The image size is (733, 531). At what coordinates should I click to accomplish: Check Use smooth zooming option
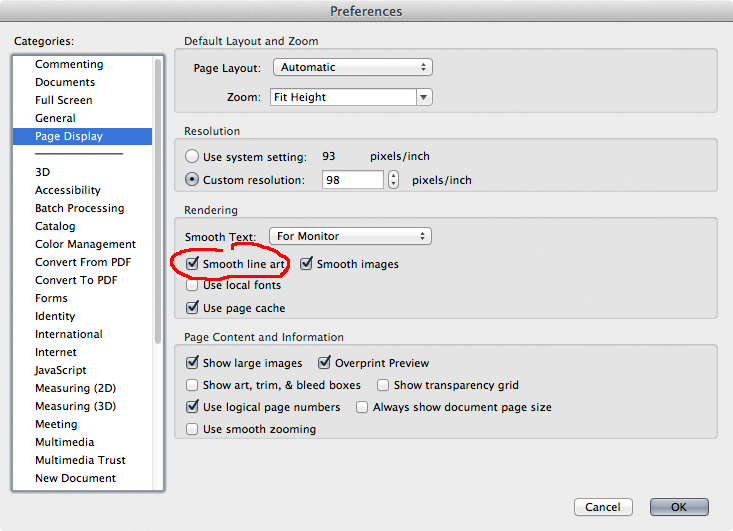pyautogui.click(x=192, y=429)
